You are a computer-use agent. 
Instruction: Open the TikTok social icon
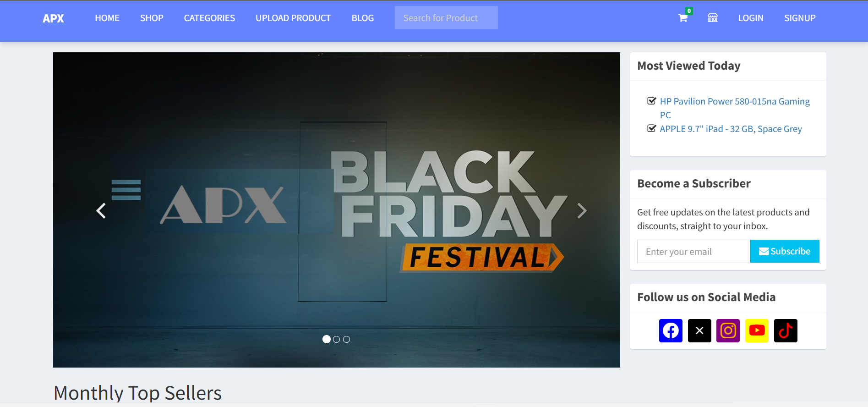point(786,330)
